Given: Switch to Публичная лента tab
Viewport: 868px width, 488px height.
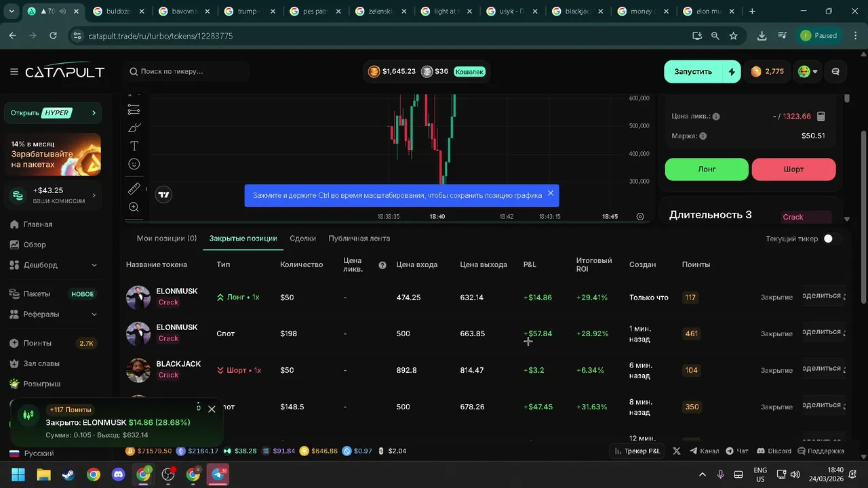Looking at the screenshot, I should [359, 239].
